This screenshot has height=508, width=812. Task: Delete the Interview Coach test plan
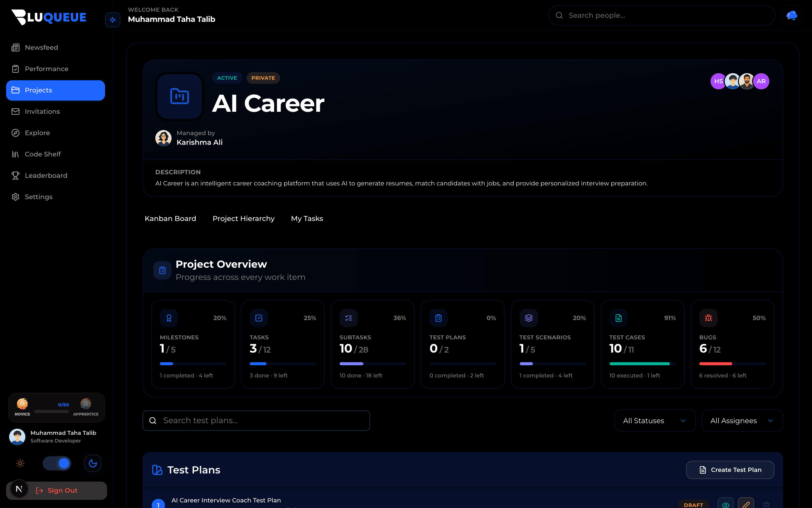[x=766, y=504]
